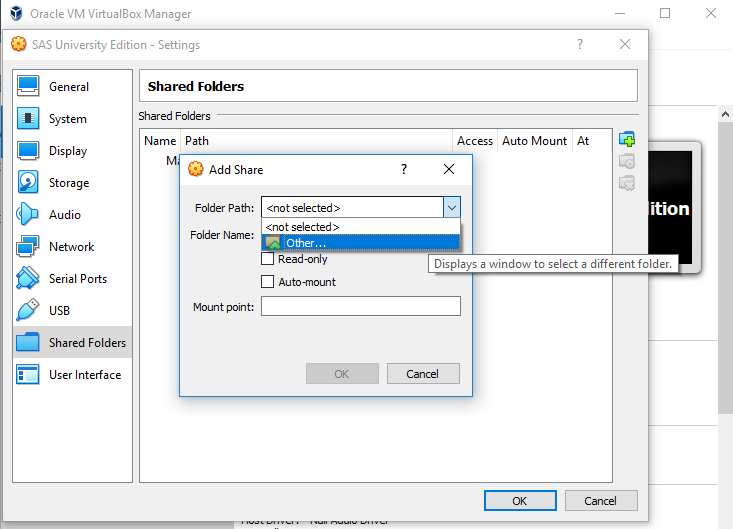The height and width of the screenshot is (529, 733).
Task: Click the add shared folder icon
Action: click(x=627, y=139)
